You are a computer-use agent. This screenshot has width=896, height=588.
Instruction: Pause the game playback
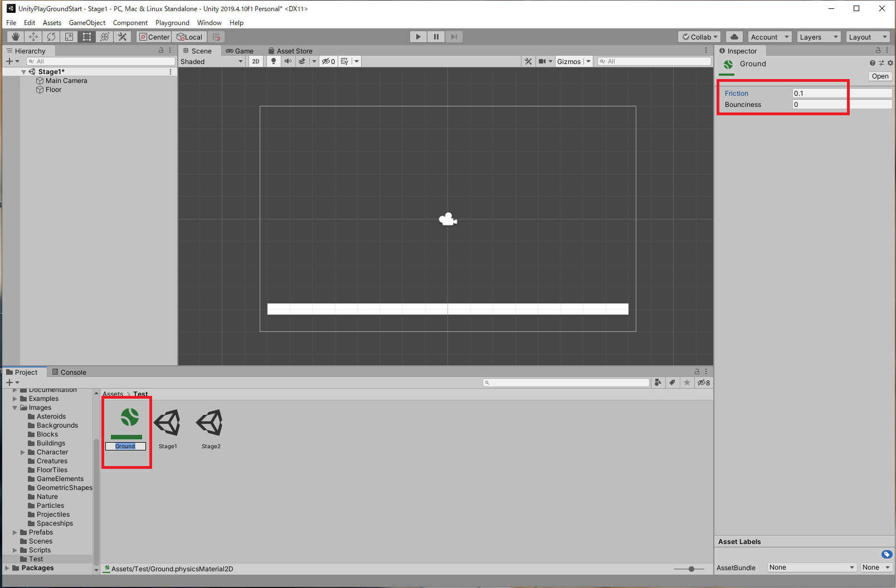(x=436, y=37)
